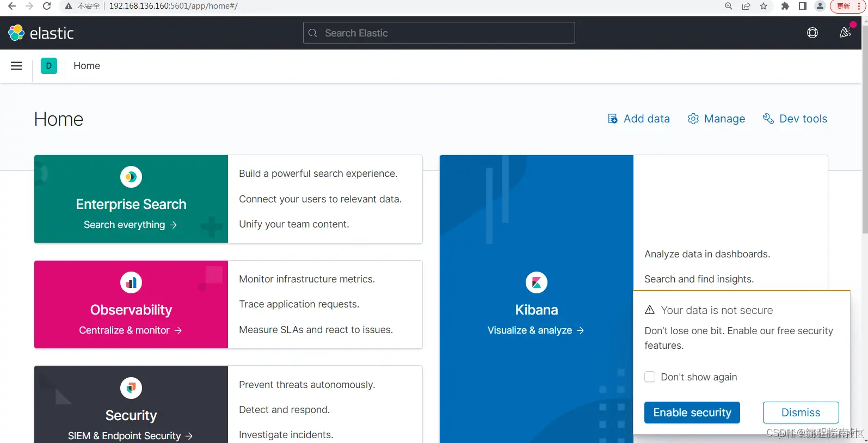Click the browser update button
Screen dimensions: 868x443
(x=847, y=6)
